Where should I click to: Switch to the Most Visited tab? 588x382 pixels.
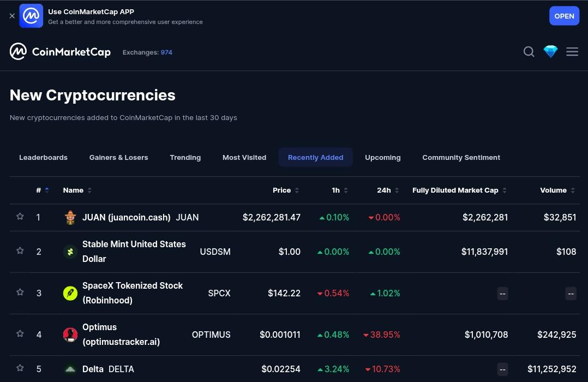(244, 157)
